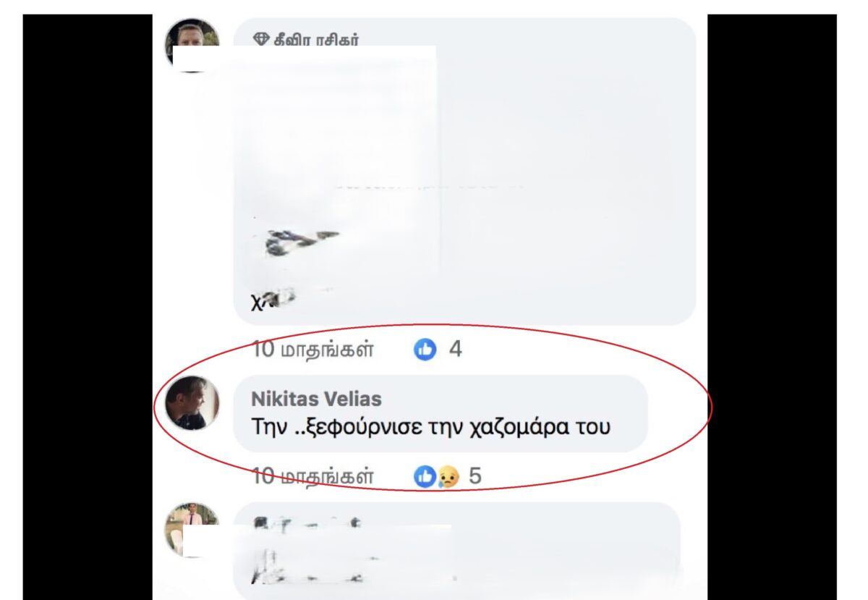Open Nikitas Velias profile picture
Screen dimensions: 868x600
pos(192,403)
